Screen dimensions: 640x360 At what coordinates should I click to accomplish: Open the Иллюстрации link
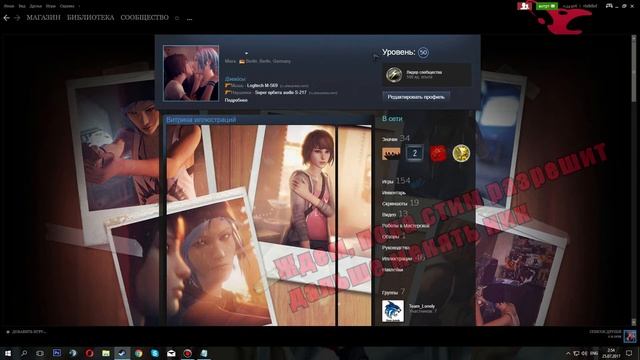point(403,258)
